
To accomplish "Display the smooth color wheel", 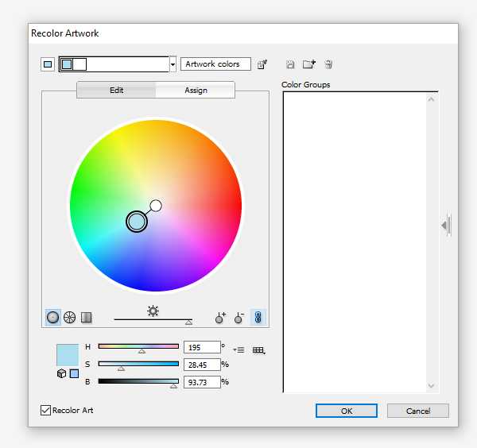I will coord(53,318).
